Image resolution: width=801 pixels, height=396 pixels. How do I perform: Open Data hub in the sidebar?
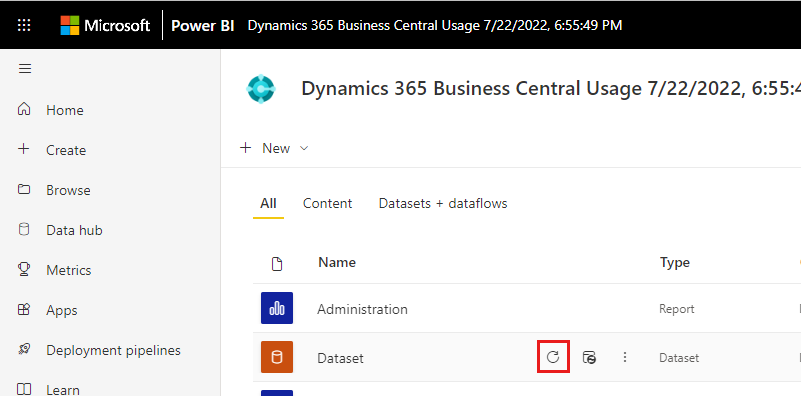pos(74,230)
